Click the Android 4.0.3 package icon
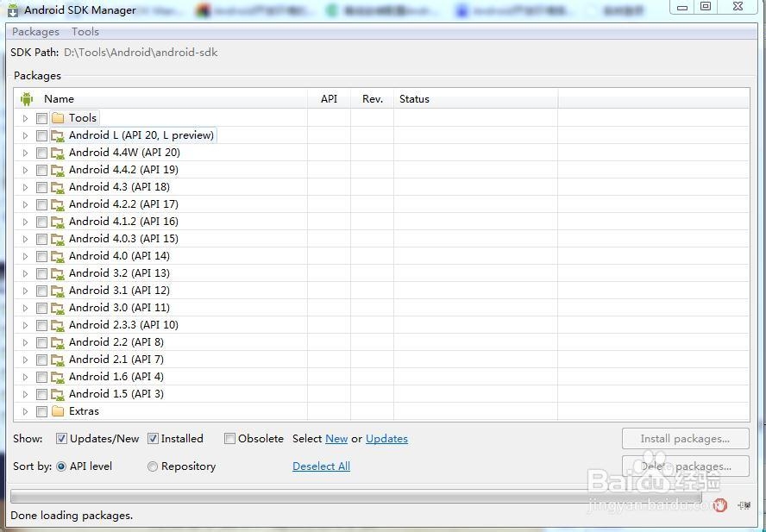 click(58, 239)
